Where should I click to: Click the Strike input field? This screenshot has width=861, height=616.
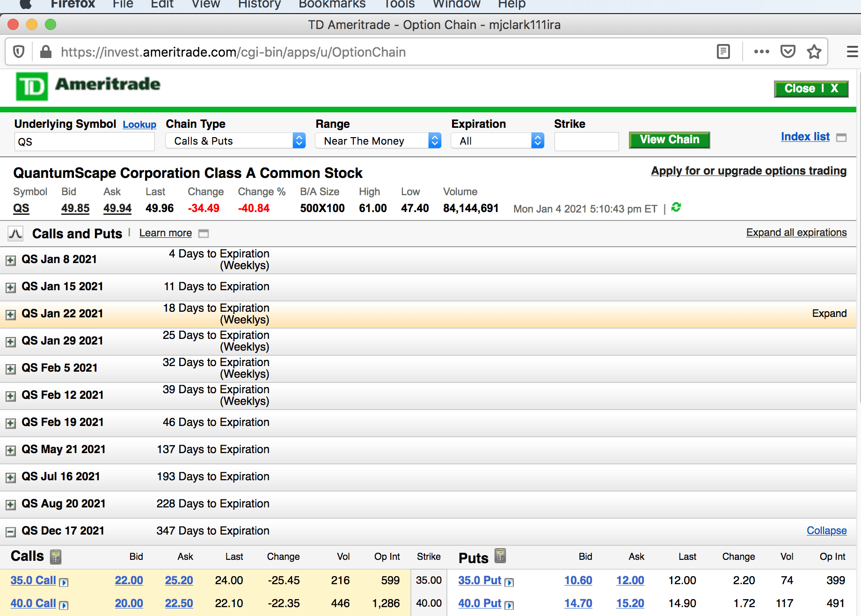(586, 141)
